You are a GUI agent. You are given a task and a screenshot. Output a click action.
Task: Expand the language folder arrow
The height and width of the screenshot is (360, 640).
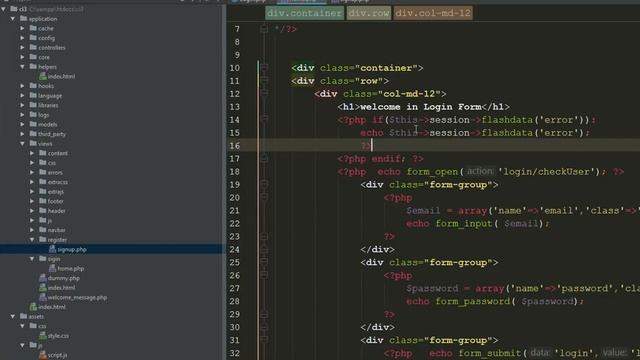pos(22,96)
